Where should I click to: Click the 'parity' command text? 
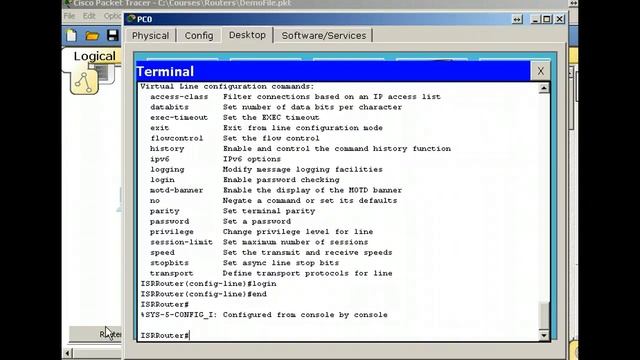[x=164, y=211]
